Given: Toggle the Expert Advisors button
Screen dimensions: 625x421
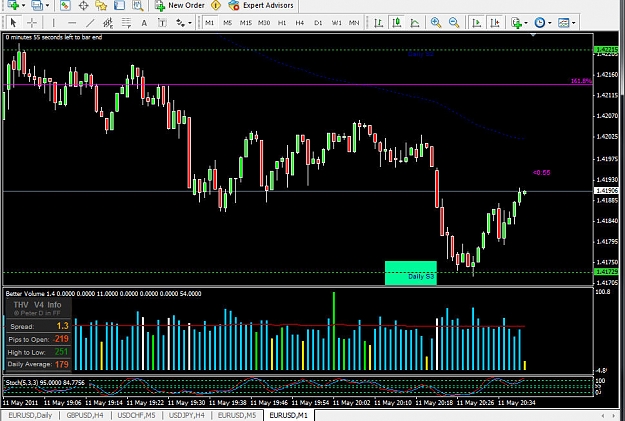Looking at the screenshot, I should (261, 5).
